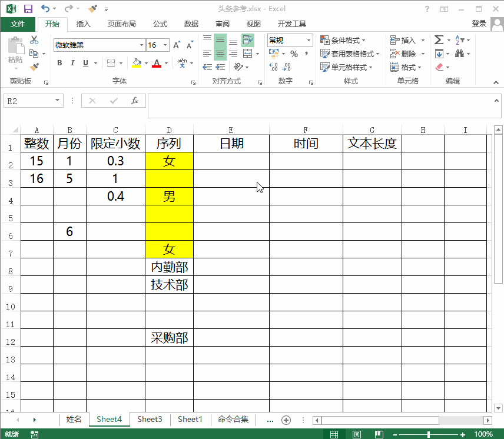
Task: Switch to 公式 ribbon tab
Action: coord(160,24)
